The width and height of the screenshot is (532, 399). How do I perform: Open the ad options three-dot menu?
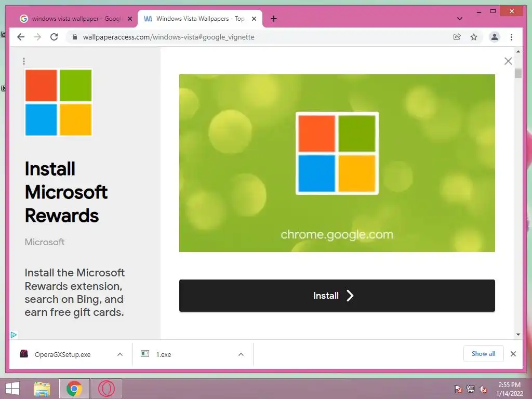click(24, 61)
